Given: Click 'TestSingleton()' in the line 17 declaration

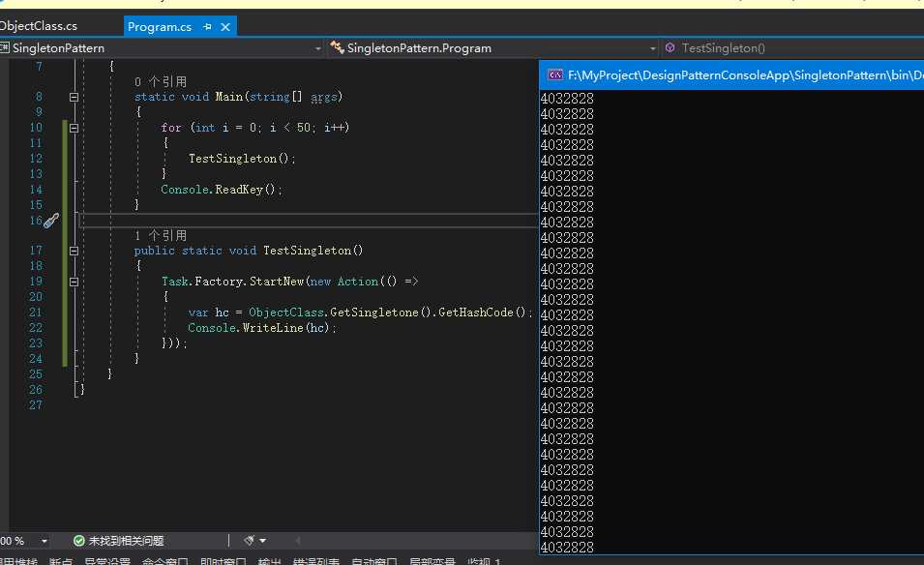Looking at the screenshot, I should [313, 251].
